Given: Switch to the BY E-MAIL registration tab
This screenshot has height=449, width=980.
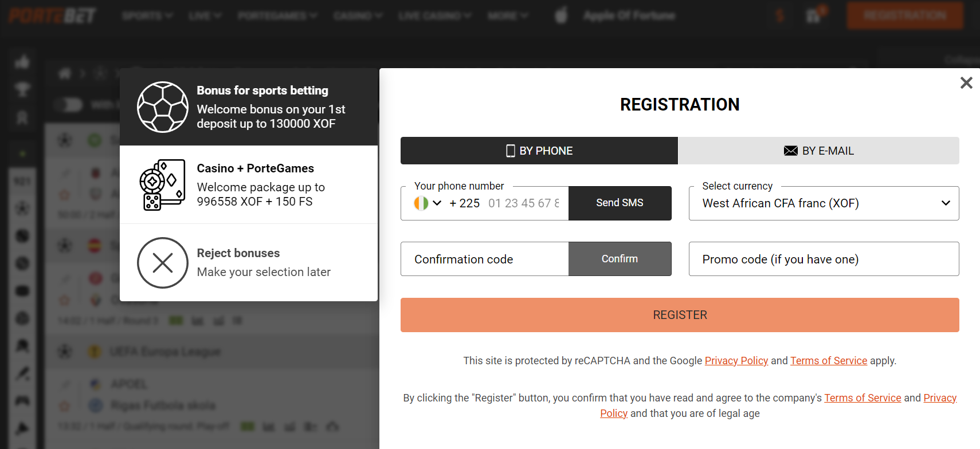Looking at the screenshot, I should pyautogui.click(x=818, y=151).
